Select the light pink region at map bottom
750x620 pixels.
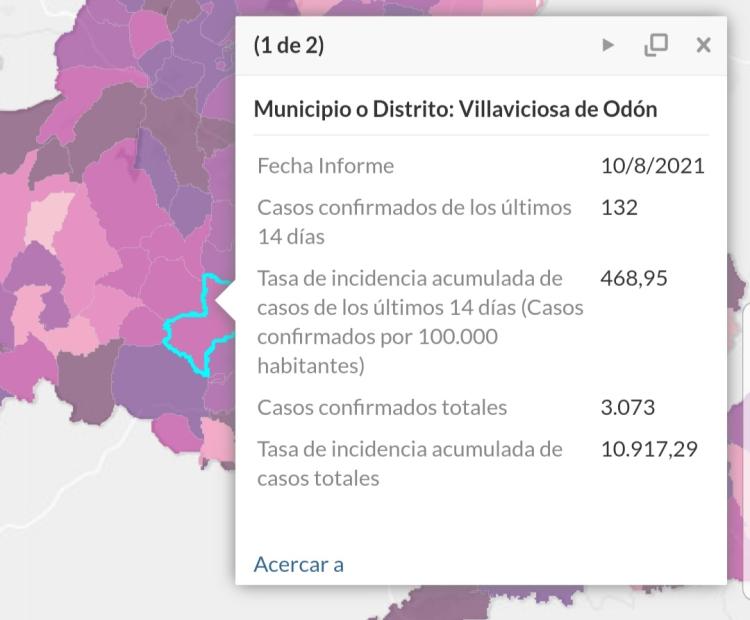pos(216,440)
